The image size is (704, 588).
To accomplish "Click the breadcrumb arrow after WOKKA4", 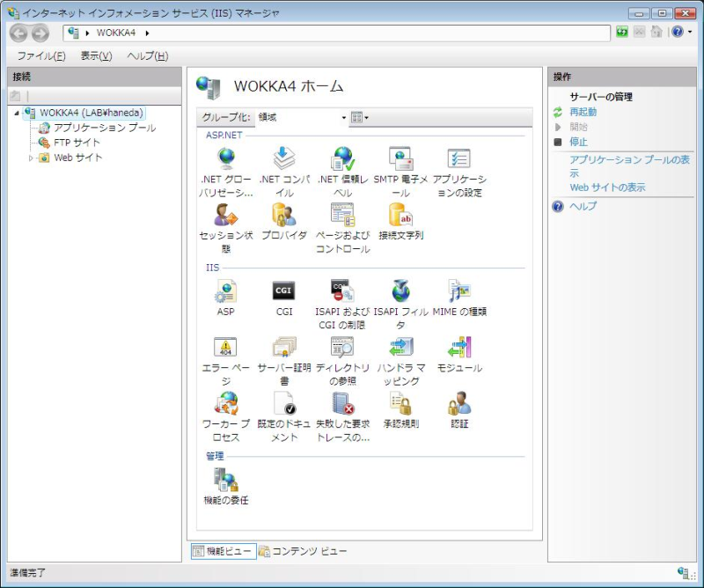I will pyautogui.click(x=147, y=33).
